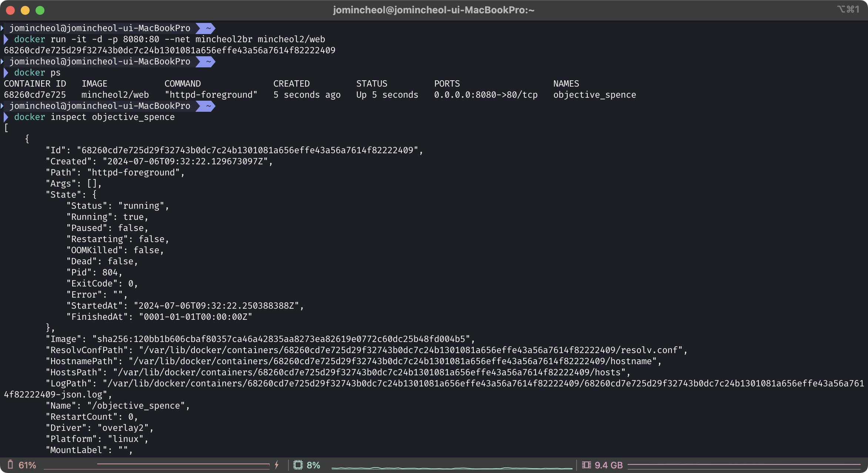Click the 61% battery percentage text

click(x=27, y=465)
